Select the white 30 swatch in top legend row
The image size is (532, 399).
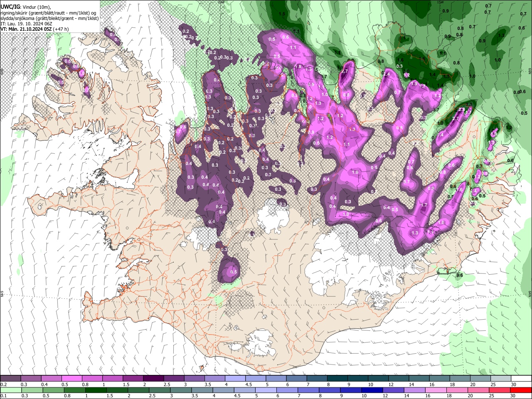pos(521,379)
